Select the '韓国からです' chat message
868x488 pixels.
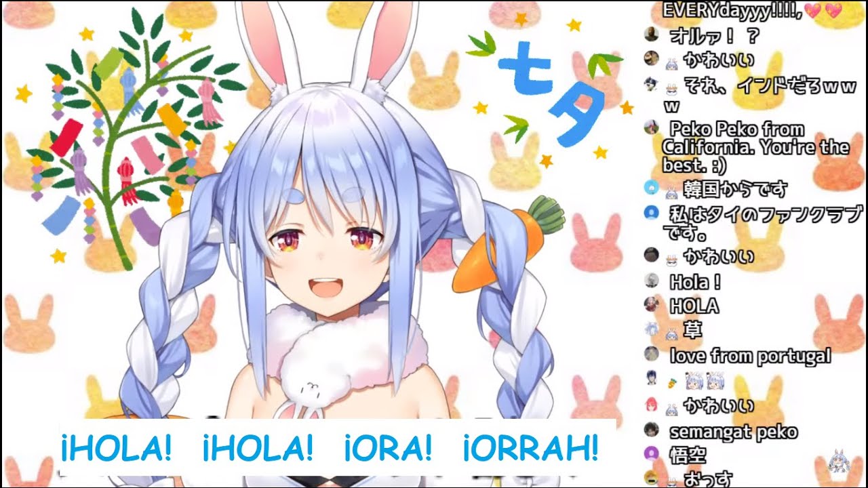[x=735, y=190]
